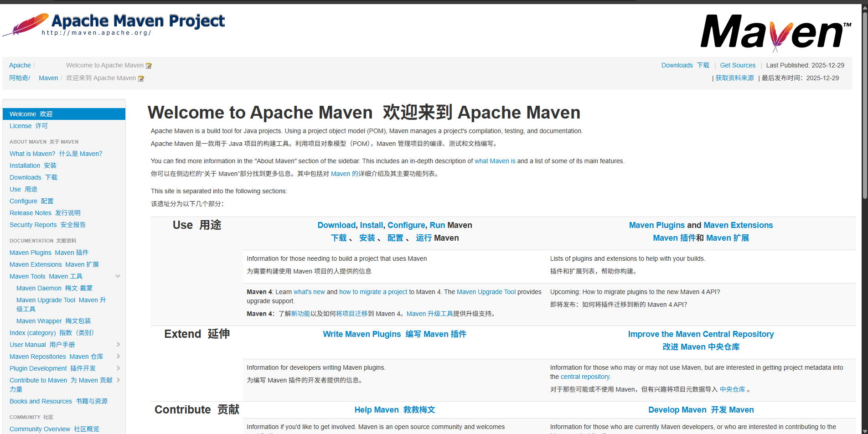Follow the 'what Maven is' link
The height and width of the screenshot is (434, 868).
click(495, 161)
